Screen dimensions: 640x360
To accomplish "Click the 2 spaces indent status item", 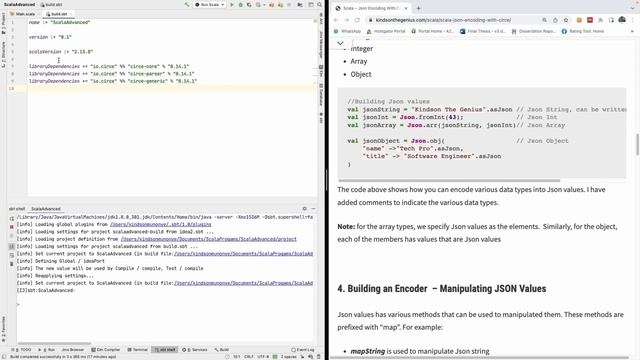I will [289, 357].
